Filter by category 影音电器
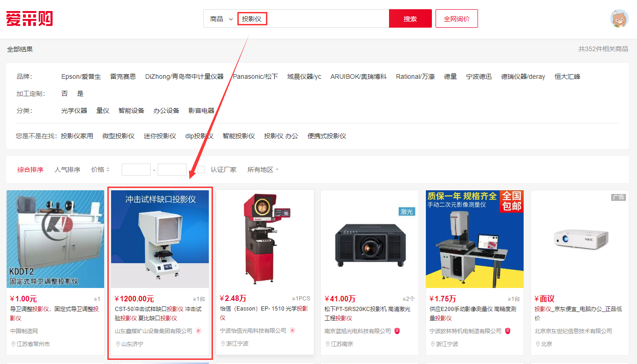The width and height of the screenshot is (637, 364). coord(201,111)
